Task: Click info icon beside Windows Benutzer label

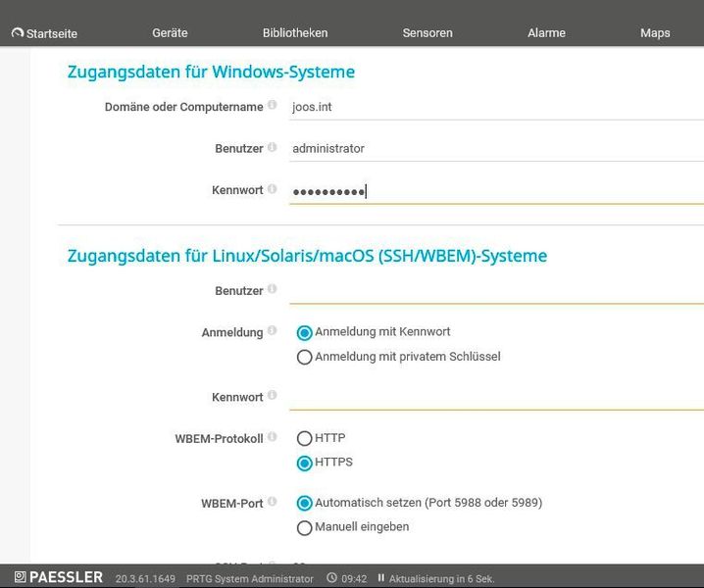Action: pyautogui.click(x=272, y=148)
